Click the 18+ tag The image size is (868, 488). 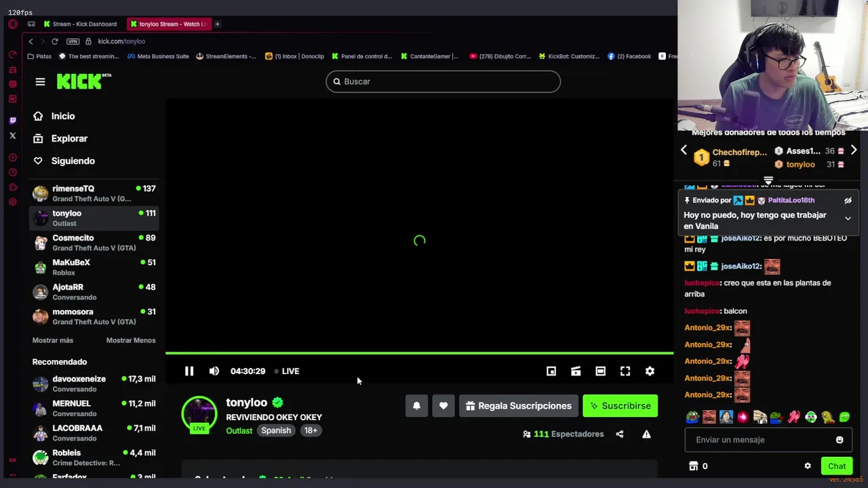click(311, 430)
